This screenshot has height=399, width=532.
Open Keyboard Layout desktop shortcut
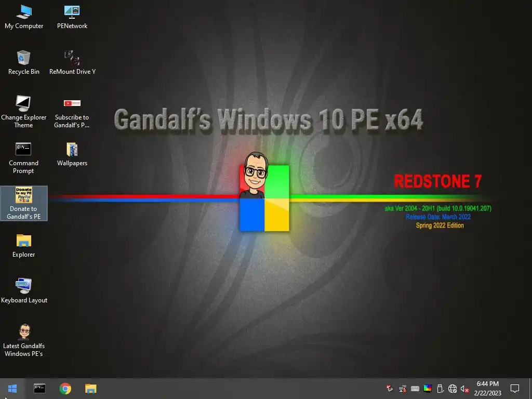pos(24,291)
